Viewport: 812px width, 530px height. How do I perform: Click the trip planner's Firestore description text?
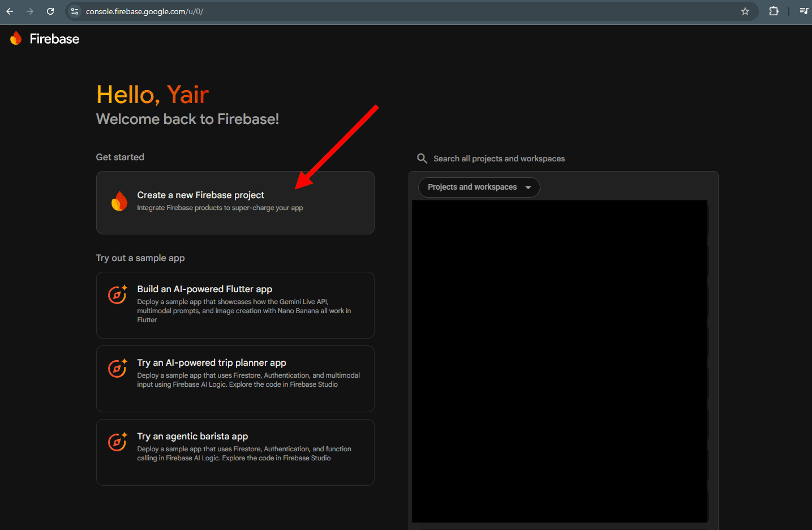(248, 380)
